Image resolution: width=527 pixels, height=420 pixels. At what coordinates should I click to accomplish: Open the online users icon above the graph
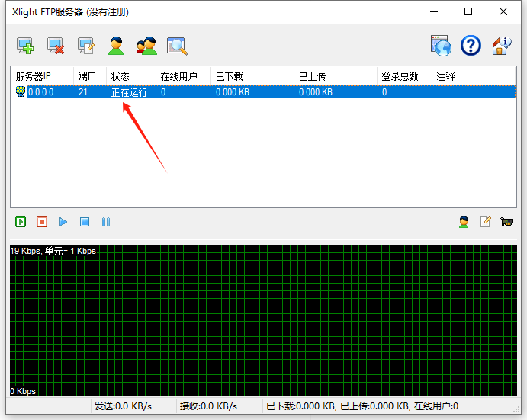tap(464, 222)
